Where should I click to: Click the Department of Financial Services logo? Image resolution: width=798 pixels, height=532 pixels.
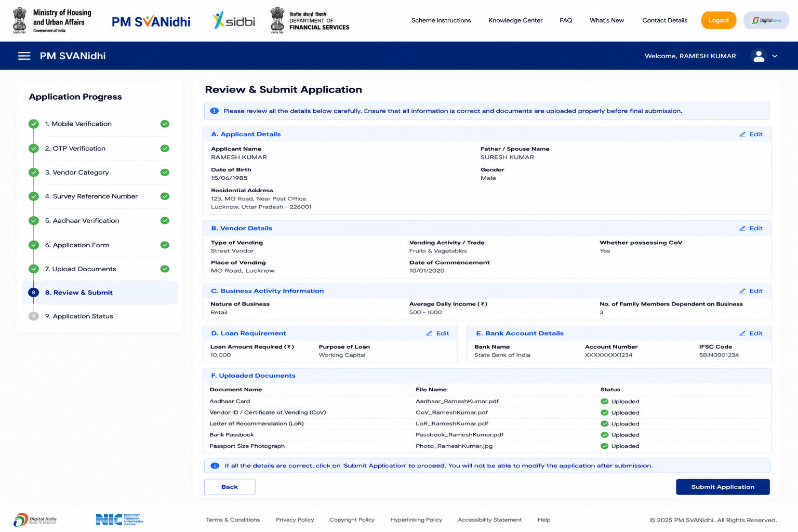[310, 21]
